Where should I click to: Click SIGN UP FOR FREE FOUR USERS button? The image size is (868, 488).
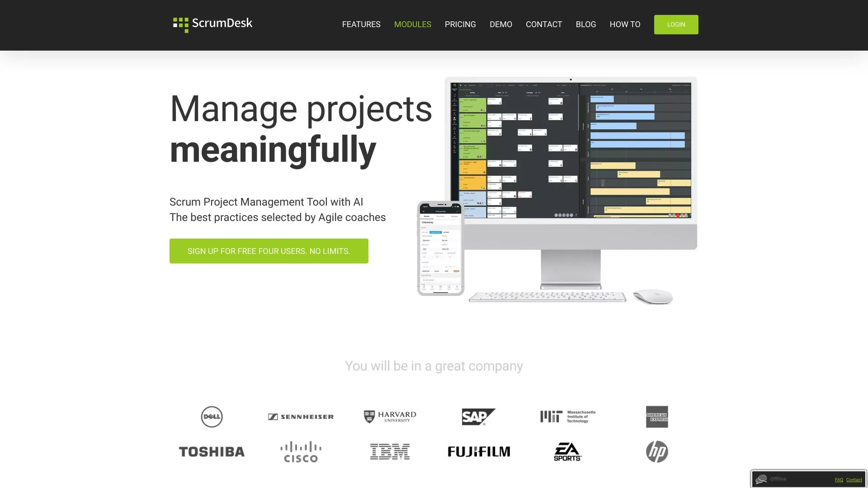coord(269,251)
